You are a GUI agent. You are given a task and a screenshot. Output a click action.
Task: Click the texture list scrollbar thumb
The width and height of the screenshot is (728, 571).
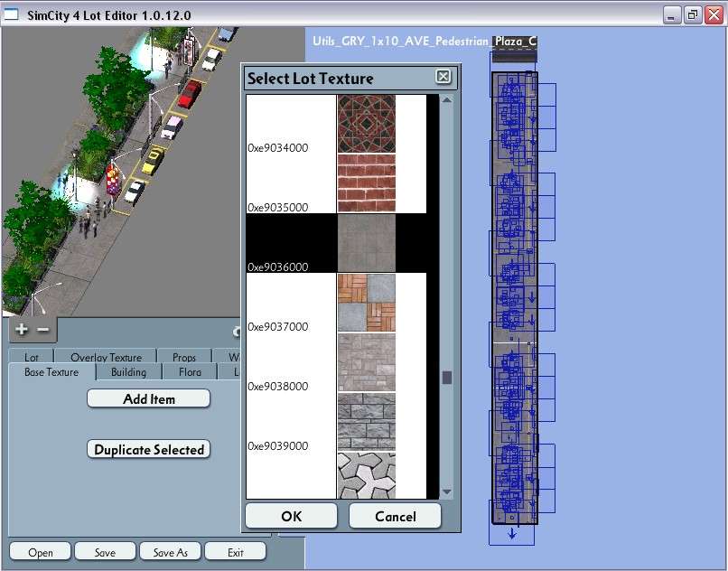(x=446, y=378)
